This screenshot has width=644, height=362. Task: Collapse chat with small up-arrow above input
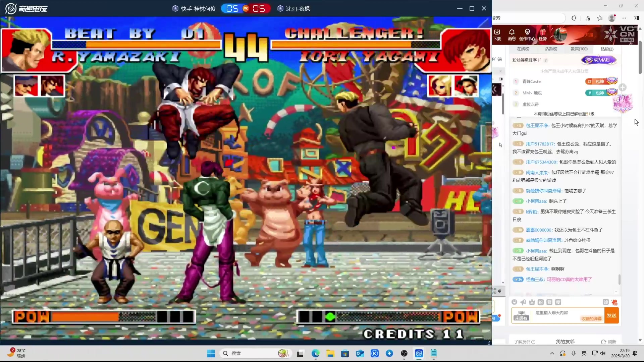616,292
